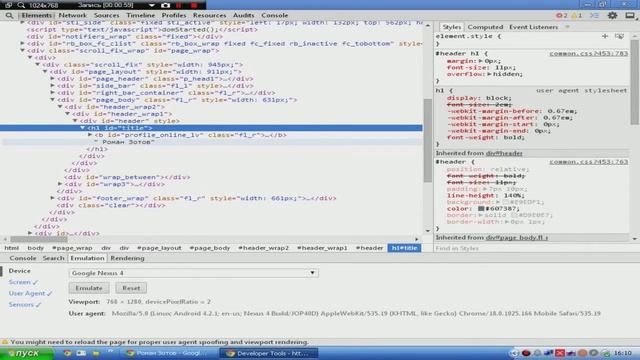Image resolution: width=640 pixels, height=360 pixels.
Task: Click the #607387 color swatch
Action: pyautogui.click(x=481, y=209)
